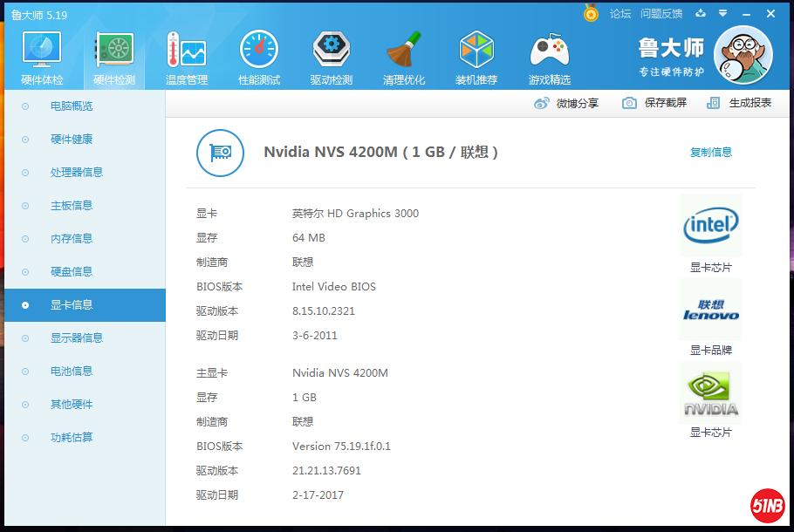Open the 论坛 forum link

tap(620, 14)
